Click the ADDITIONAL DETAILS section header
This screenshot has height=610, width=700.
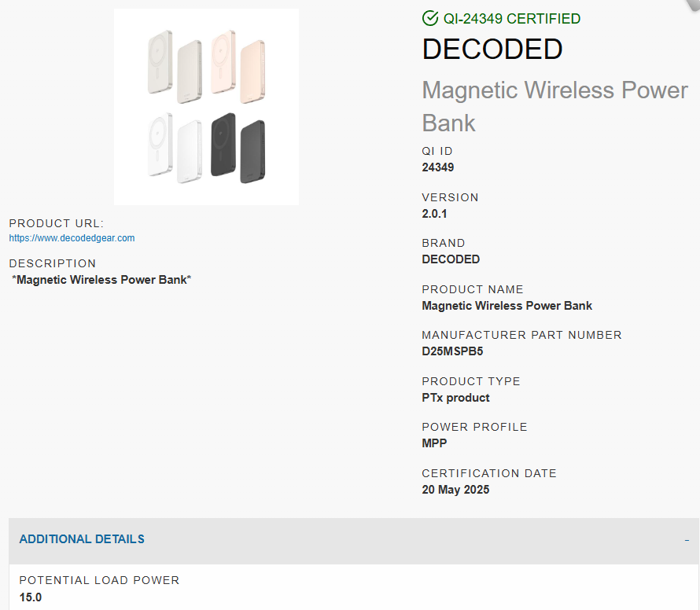[82, 539]
